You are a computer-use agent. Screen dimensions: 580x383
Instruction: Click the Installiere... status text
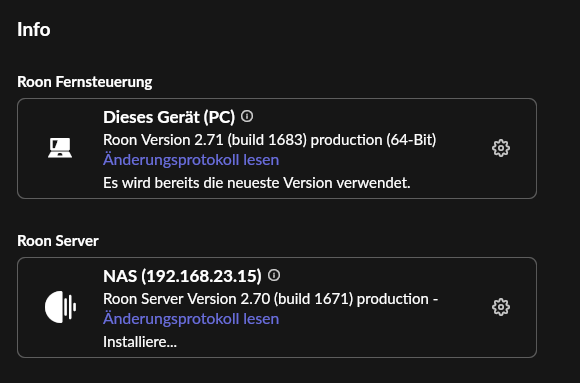140,342
